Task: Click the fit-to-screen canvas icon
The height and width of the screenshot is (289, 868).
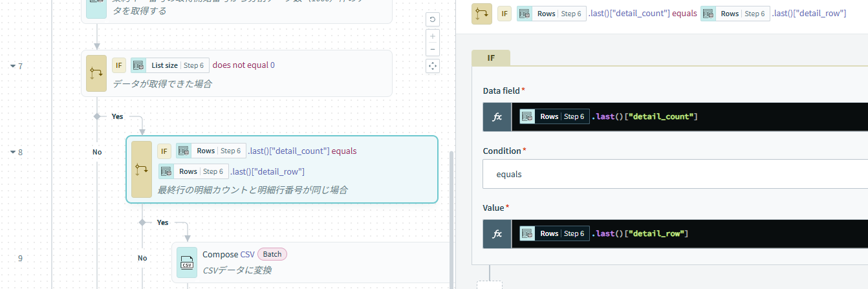Action: click(433, 66)
